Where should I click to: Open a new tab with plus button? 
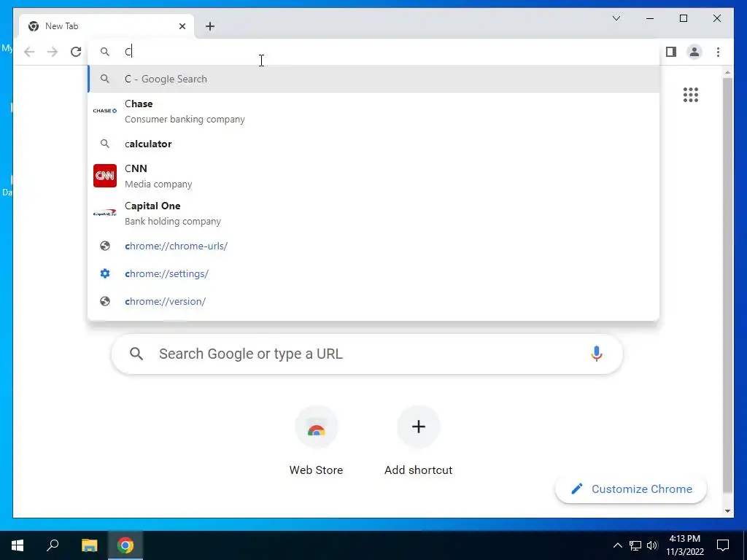210,26
